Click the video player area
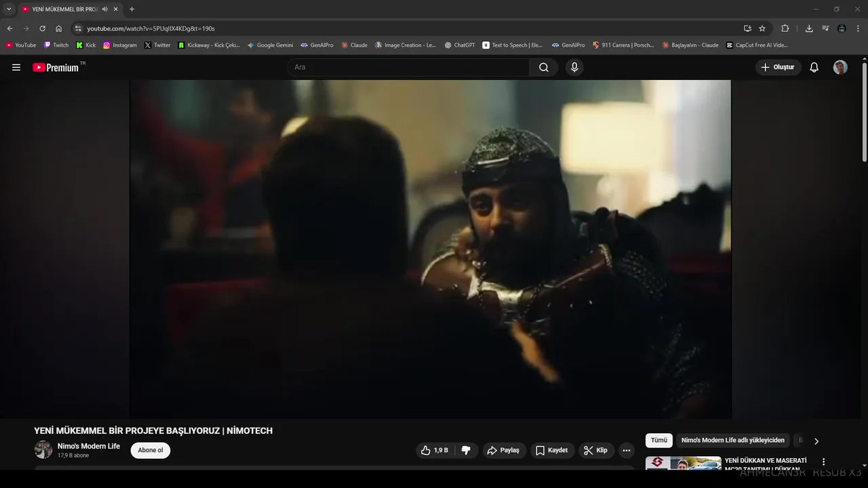 click(431, 249)
